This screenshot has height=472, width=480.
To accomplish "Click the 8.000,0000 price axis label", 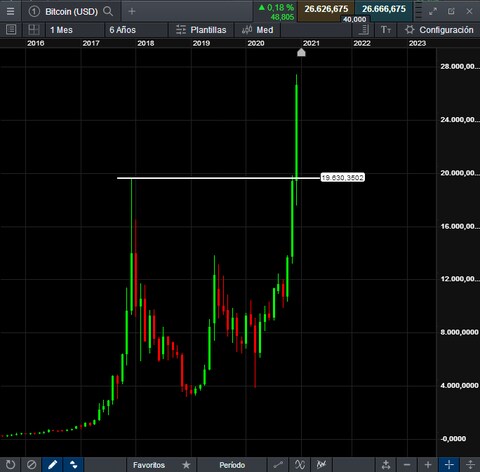I will pyautogui.click(x=459, y=332).
